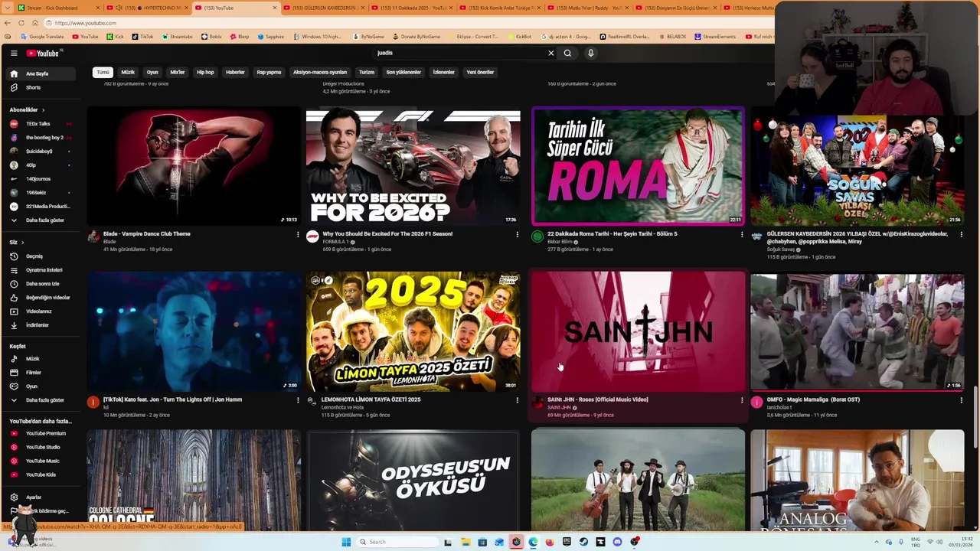This screenshot has height=551, width=980.
Task: Open Ayarlar settings in the sidebar
Action: click(x=41, y=497)
